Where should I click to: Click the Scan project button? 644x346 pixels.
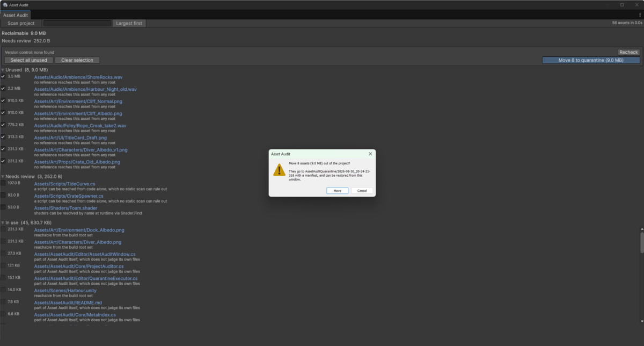21,23
